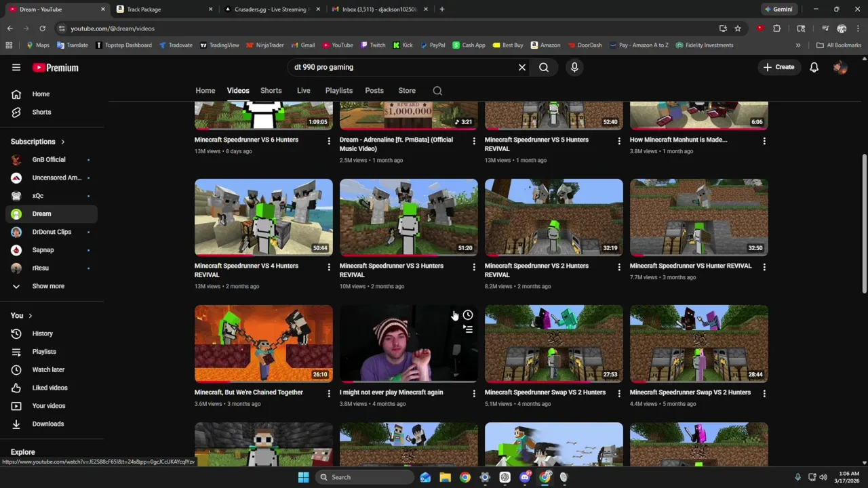The image size is (868, 488).
Task: Open a new browser tab with plus
Action: pos(442,9)
